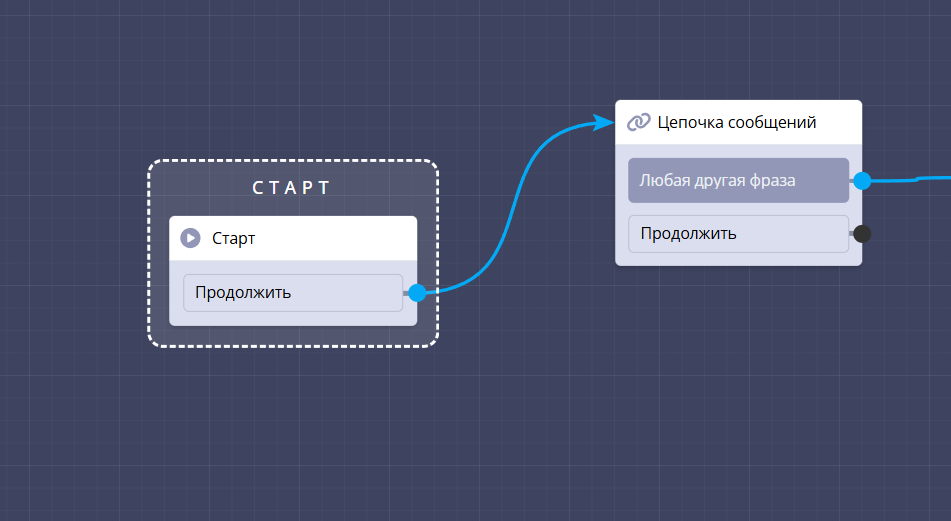Image resolution: width=951 pixels, height=521 pixels.
Task: Click empty canvas above the СТАРТ group
Action: pyautogui.click(x=292, y=90)
